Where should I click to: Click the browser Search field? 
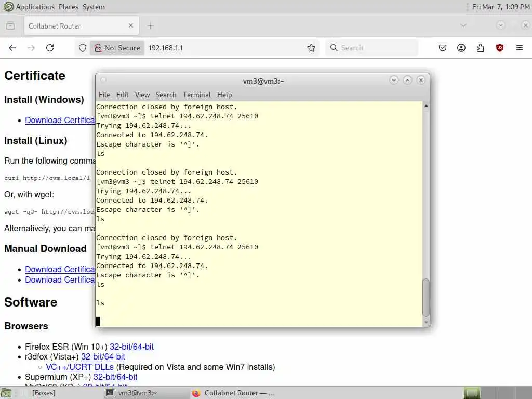pos(371,48)
